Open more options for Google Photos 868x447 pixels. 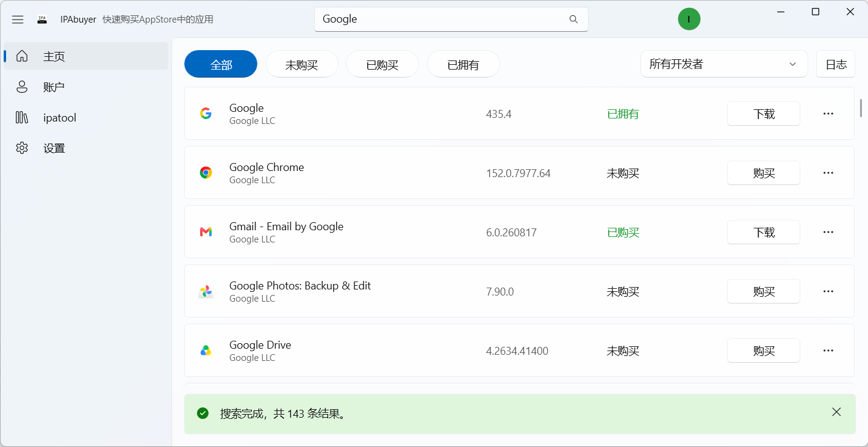tap(828, 291)
